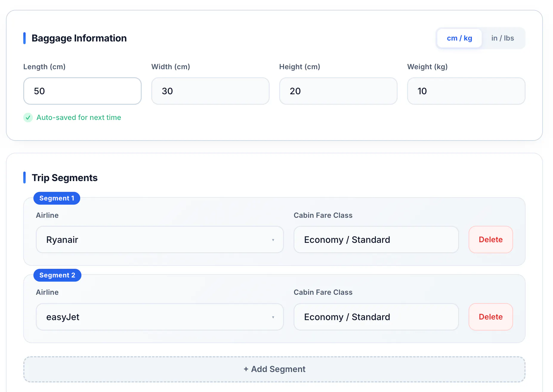Click the 'Width (cm)' label

pyautogui.click(x=171, y=67)
